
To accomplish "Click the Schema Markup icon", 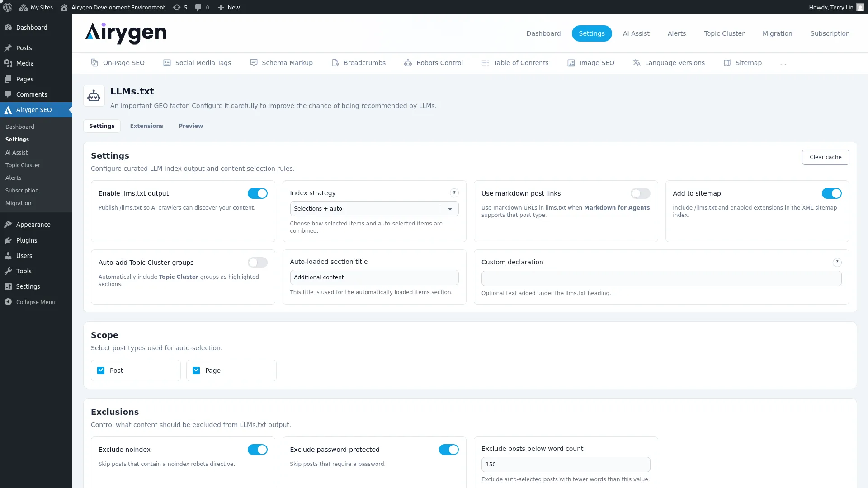I will coord(254,63).
